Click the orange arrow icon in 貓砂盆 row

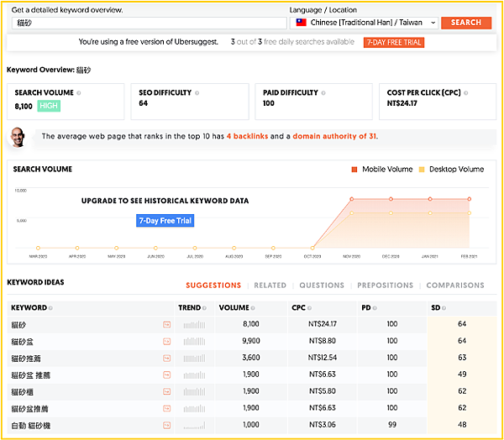166,341
